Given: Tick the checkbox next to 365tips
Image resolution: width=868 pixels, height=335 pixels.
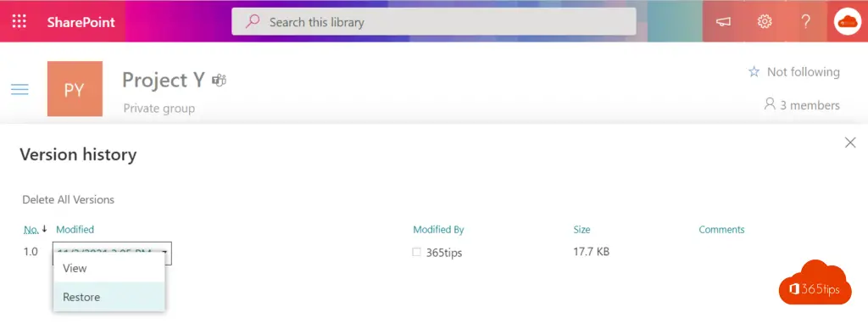Looking at the screenshot, I should click(416, 252).
